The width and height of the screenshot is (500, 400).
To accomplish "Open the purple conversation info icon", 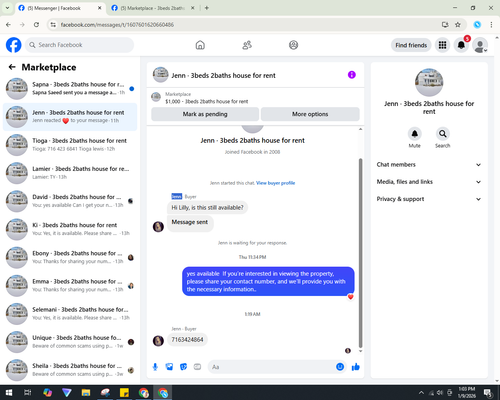I will click(x=352, y=75).
